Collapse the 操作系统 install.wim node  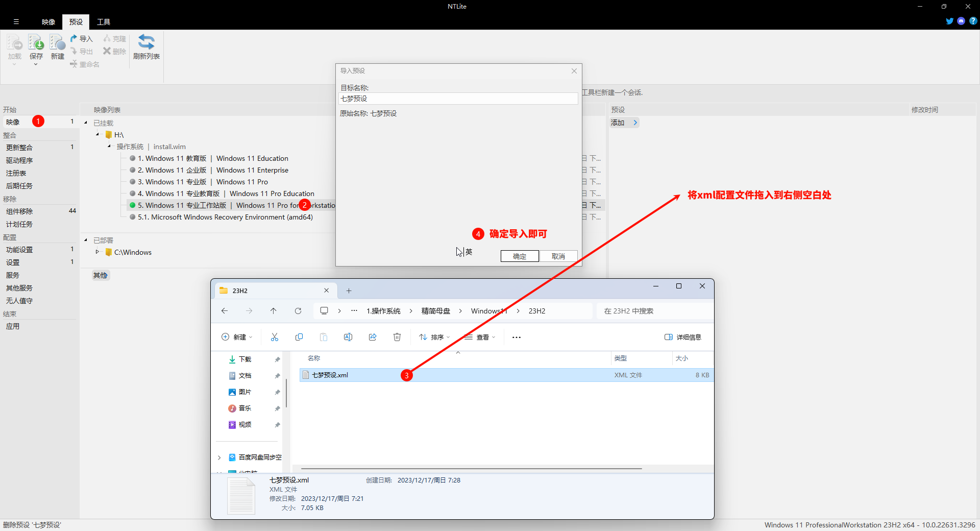point(109,147)
